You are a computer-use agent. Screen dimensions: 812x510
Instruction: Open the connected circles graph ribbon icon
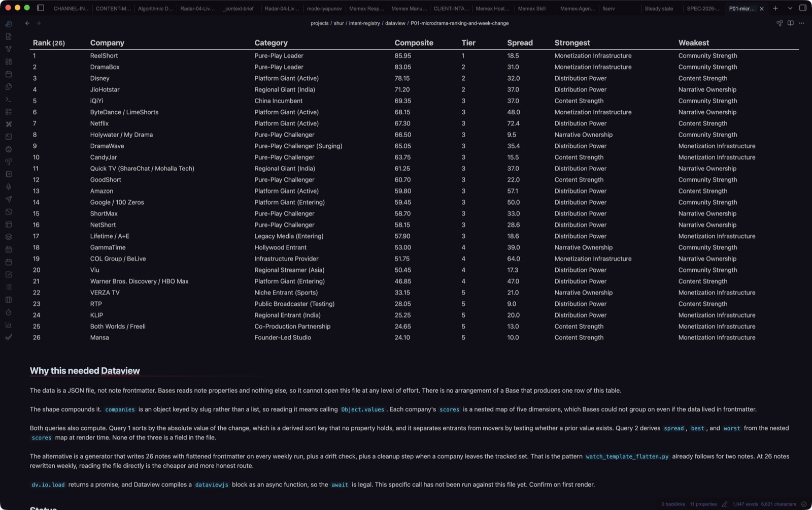(9, 162)
